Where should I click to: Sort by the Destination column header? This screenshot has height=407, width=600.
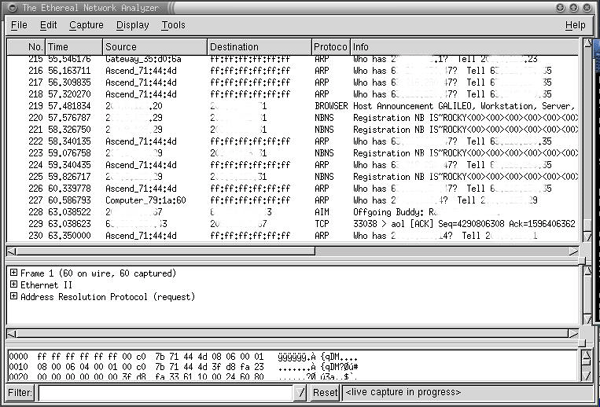pos(258,47)
